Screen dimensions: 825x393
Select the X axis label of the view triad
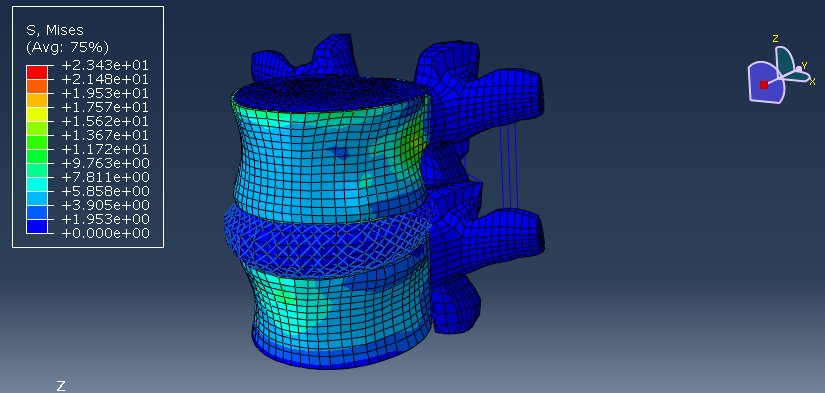pos(812,82)
